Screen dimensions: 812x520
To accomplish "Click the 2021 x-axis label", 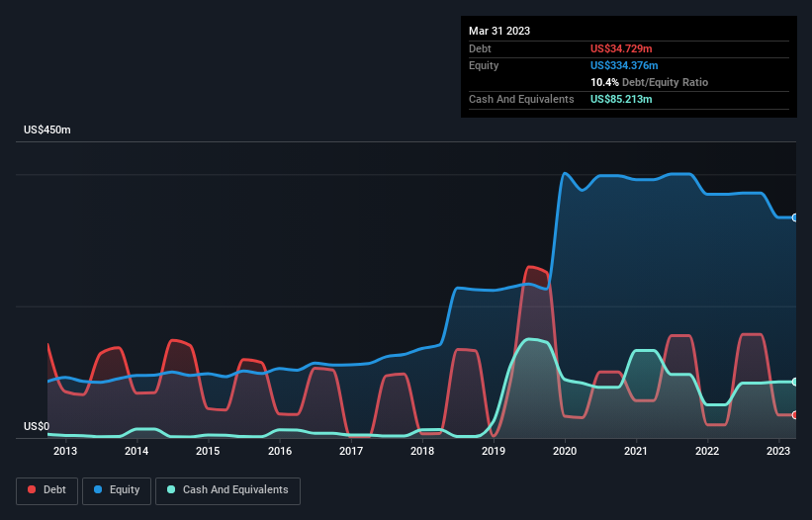I will click(x=636, y=451).
